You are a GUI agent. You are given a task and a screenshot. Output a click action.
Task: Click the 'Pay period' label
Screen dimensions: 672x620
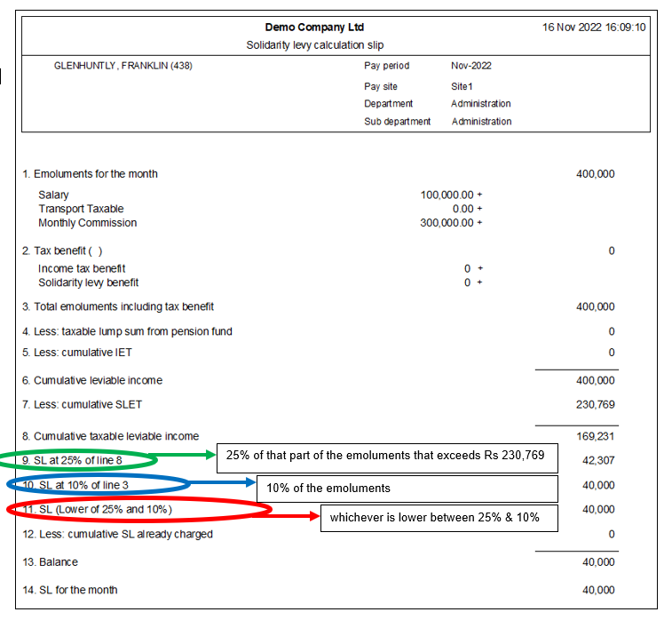click(386, 66)
